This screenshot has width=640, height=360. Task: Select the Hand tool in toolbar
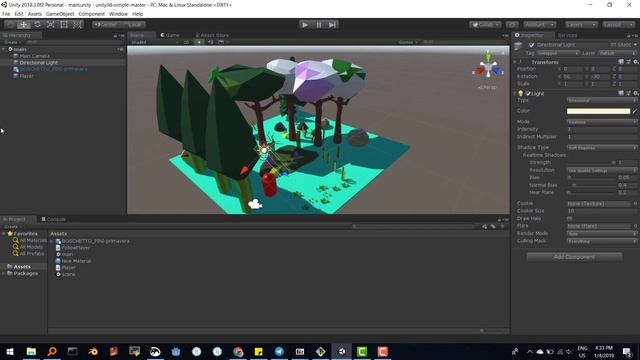(10, 24)
